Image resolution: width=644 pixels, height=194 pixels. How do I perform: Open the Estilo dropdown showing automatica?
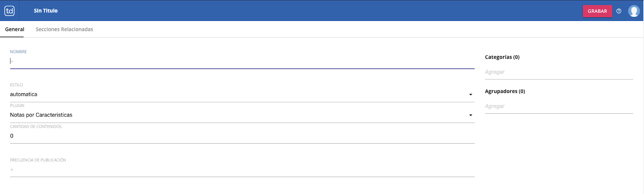237,94
